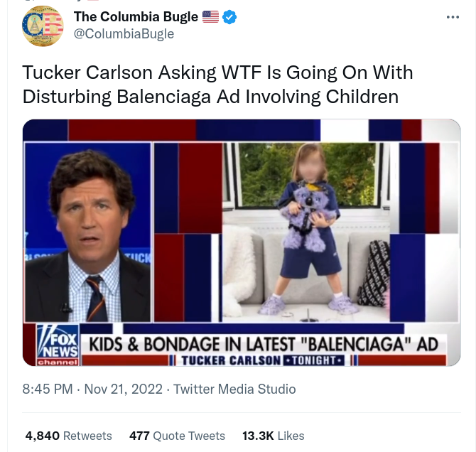The image size is (476, 452).
Task: Click the "Twitter Media Studio" source link
Action: coord(234,389)
